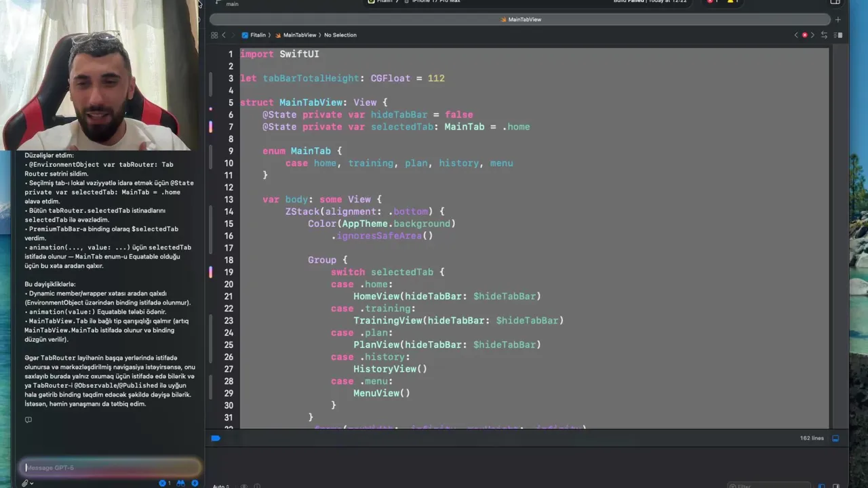Go back with the editor back arrow

click(224, 35)
